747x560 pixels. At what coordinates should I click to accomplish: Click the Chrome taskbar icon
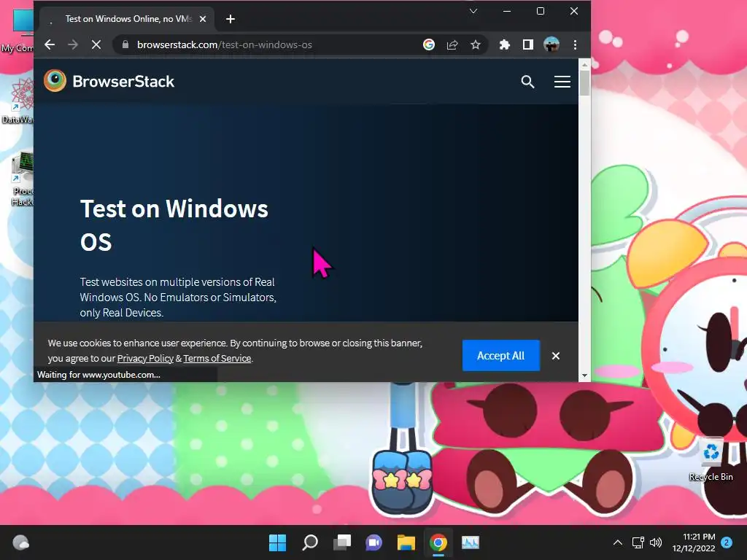coord(438,542)
